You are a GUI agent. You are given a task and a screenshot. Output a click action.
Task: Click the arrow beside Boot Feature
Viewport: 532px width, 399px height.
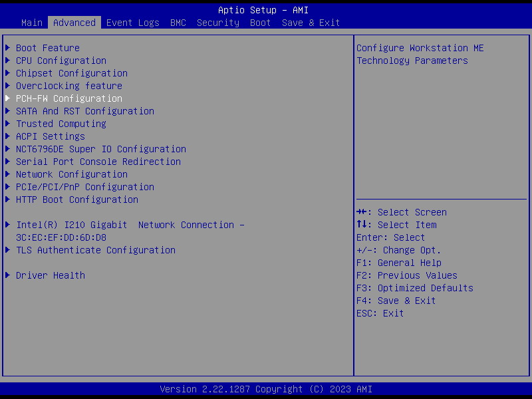coord(7,48)
